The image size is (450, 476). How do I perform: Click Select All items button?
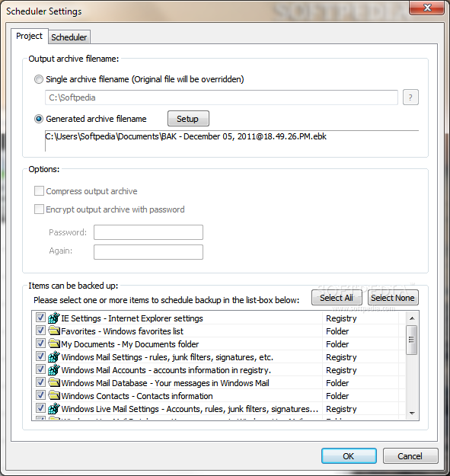[337, 298]
